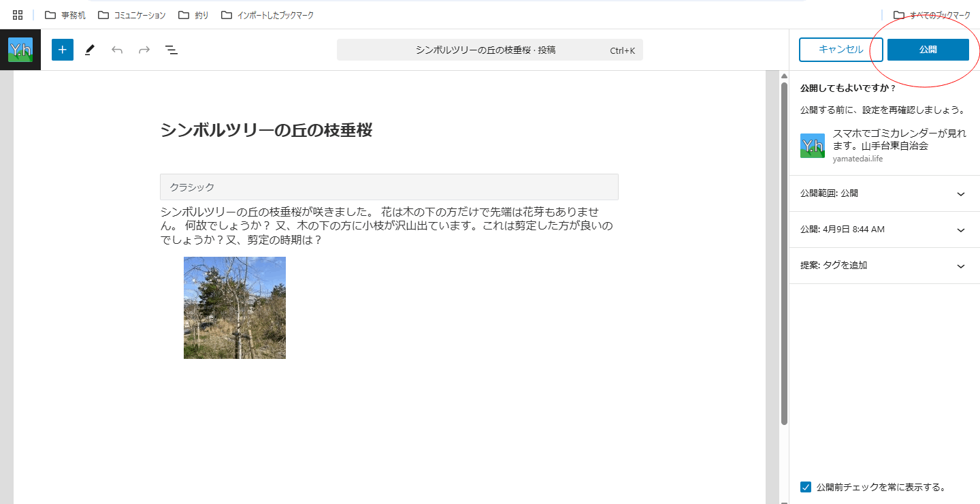Screen dimensions: 980x504
Task: Expand the 公開範囲: 公開 section
Action: pyautogui.click(x=884, y=193)
